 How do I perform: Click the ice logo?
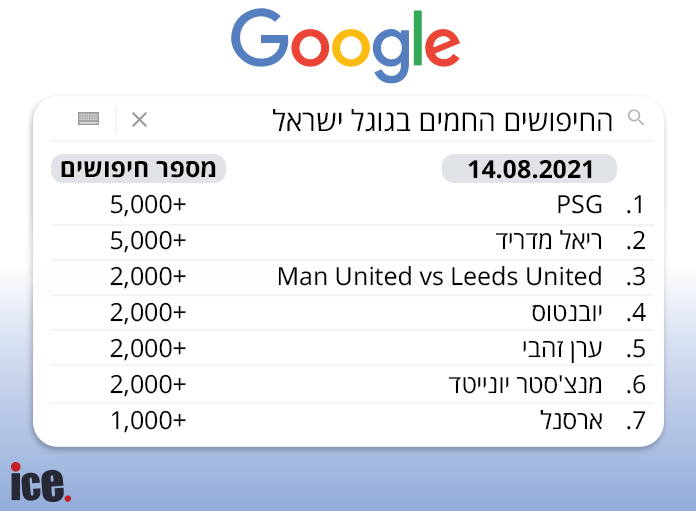coord(41,482)
